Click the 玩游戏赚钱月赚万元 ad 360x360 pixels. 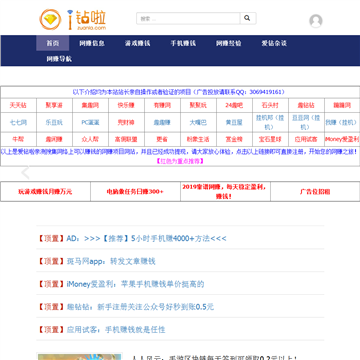click(x=45, y=192)
